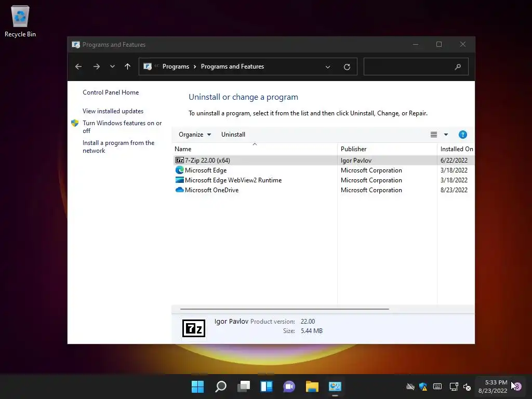Click the search magnifier icon
Image resolution: width=532 pixels, height=399 pixels.
tap(458, 67)
